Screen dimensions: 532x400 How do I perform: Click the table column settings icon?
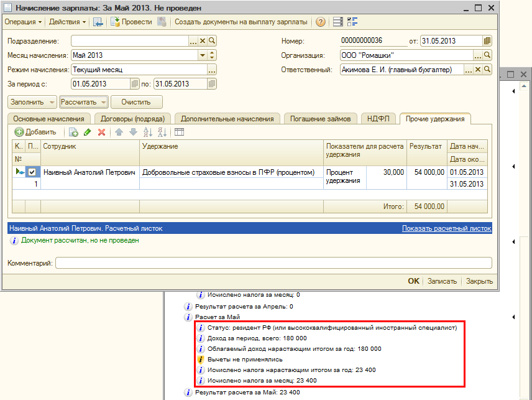(x=179, y=132)
